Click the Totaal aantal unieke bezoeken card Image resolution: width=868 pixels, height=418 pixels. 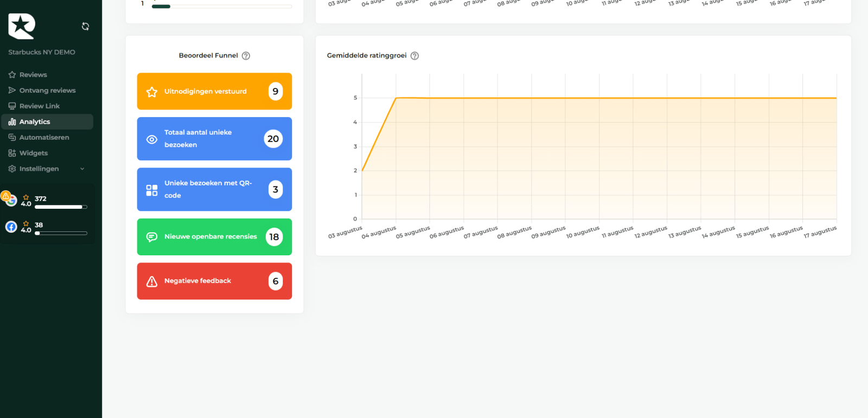pos(214,139)
